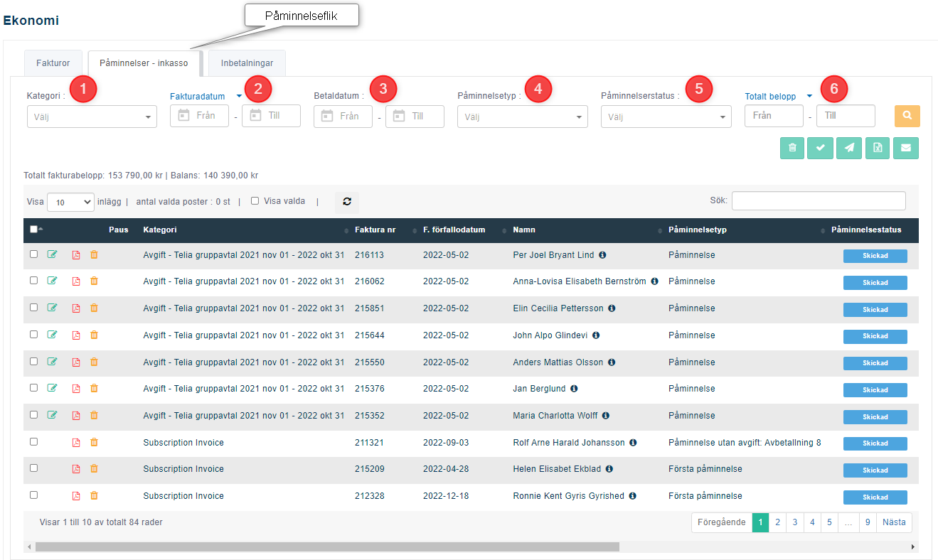
Task: Open PDF for invoice 216113
Action: tap(76, 254)
